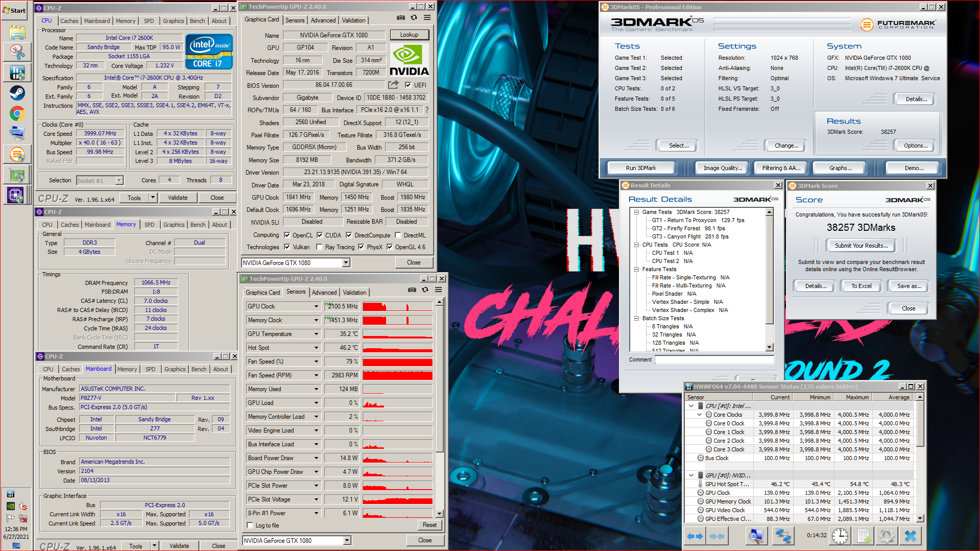
Task: Open the Tools dropdown arrow in top CPU-Z window
Action: pos(153,198)
